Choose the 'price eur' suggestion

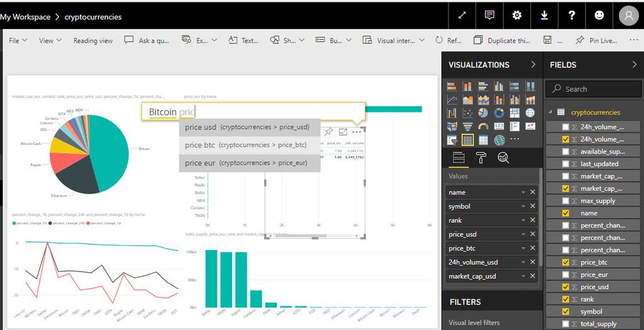250,163
